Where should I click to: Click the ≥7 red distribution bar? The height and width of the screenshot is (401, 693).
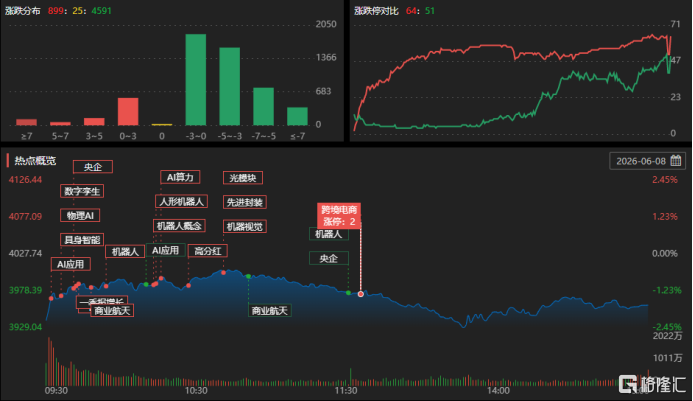point(27,122)
